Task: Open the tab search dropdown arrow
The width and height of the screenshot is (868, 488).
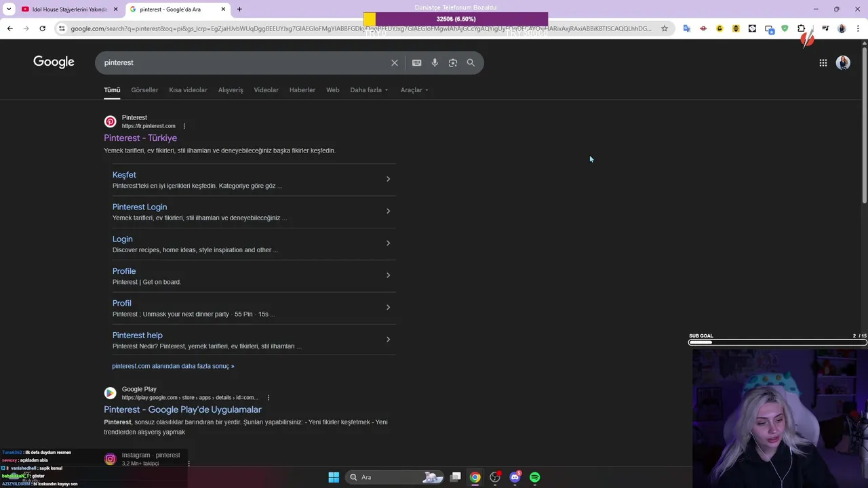Action: [x=9, y=9]
